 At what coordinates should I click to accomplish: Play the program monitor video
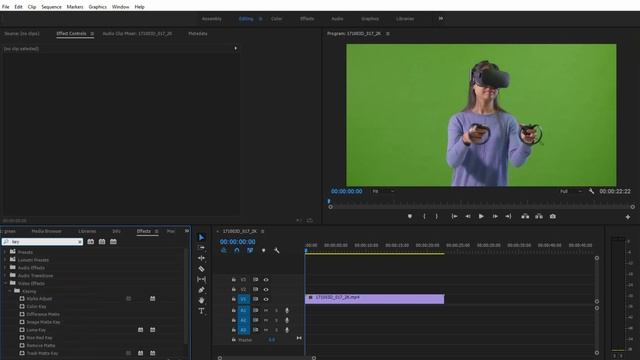point(481,216)
